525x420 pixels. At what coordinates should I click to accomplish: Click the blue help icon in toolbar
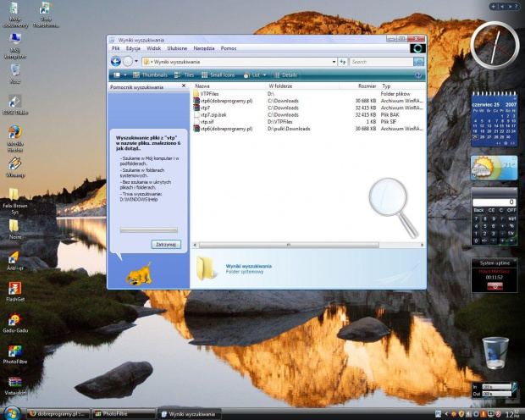(x=418, y=75)
